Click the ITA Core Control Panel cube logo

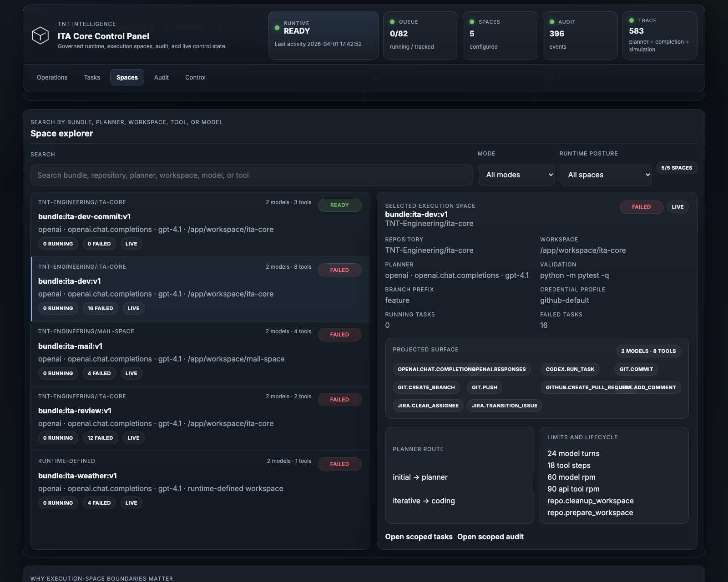40,35
